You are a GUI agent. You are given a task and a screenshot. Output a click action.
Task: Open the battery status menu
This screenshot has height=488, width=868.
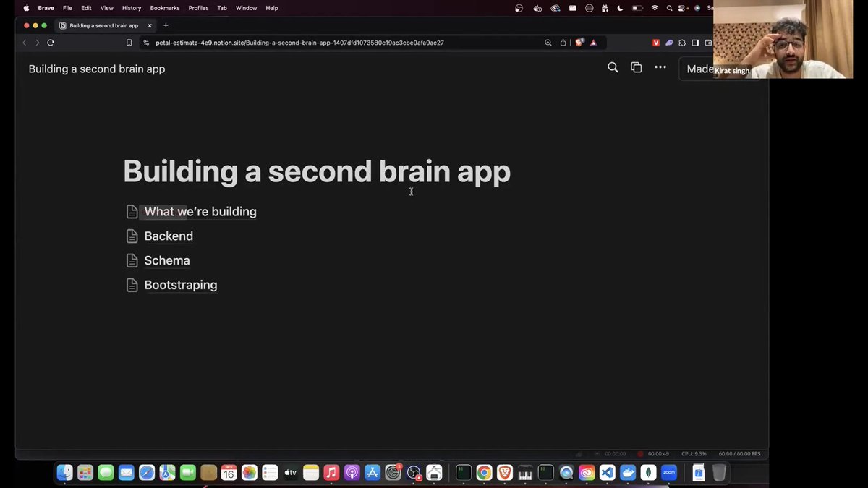tap(637, 8)
